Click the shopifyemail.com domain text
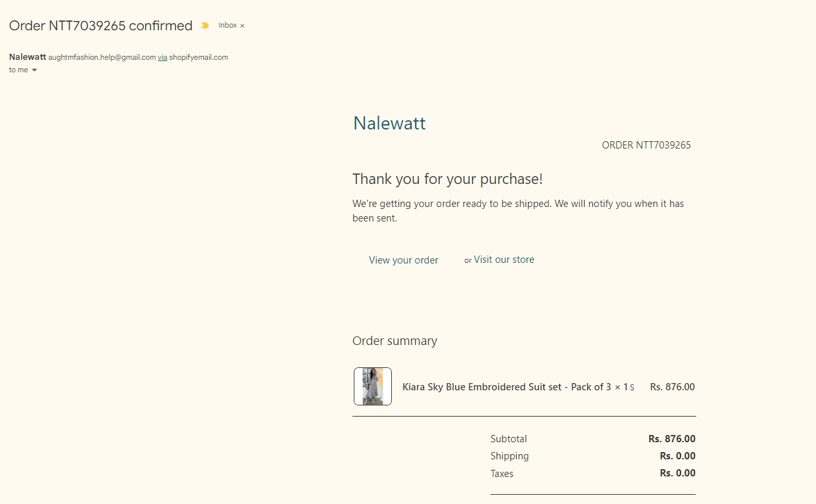 tap(199, 57)
